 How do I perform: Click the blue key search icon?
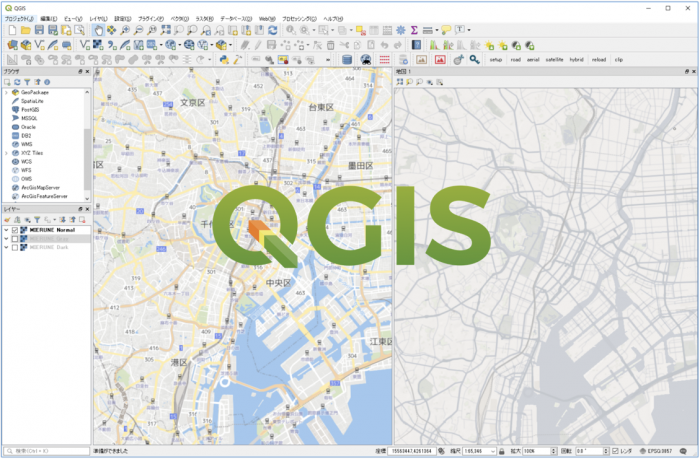coord(474,60)
